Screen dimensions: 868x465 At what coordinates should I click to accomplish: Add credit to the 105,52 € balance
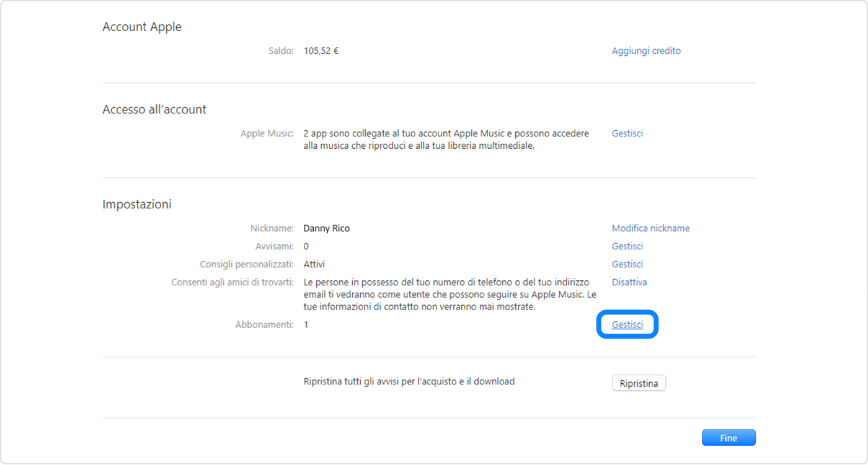(645, 50)
